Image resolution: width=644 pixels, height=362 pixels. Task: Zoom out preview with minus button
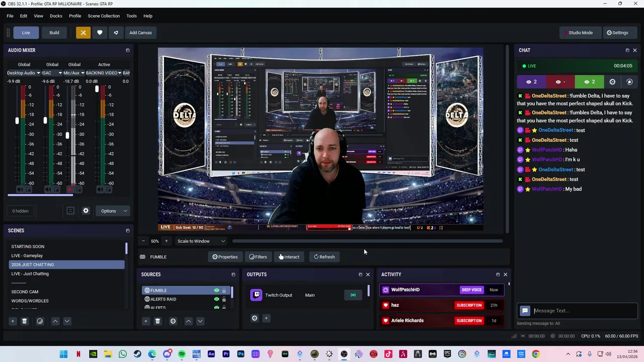tap(143, 241)
